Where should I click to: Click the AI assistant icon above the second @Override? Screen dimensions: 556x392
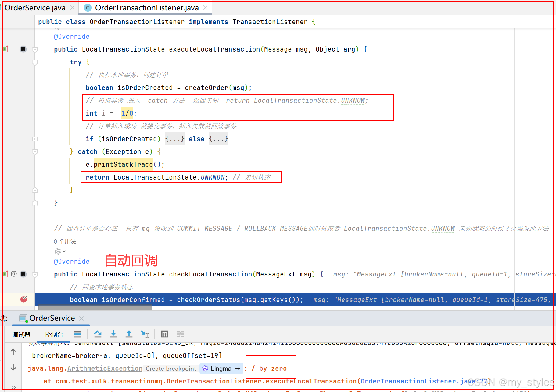[58, 251]
